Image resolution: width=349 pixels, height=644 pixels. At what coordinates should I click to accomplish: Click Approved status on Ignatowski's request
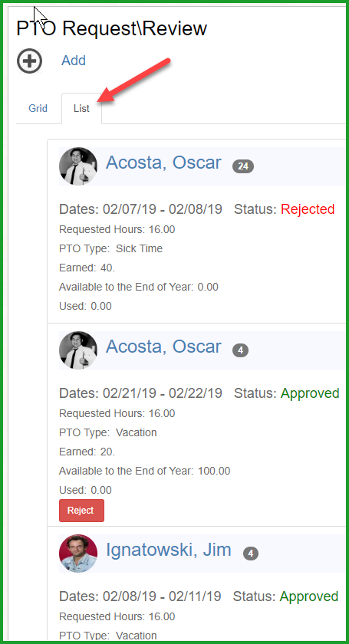point(309,596)
